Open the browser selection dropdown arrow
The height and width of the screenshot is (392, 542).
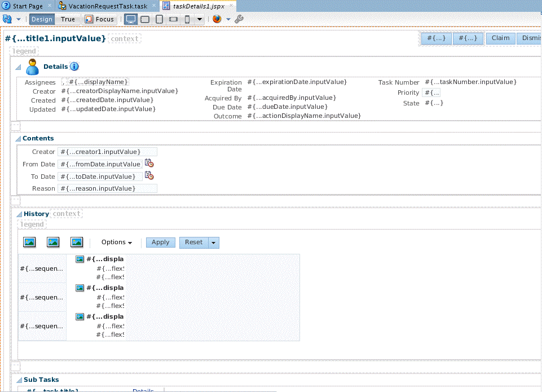(228, 19)
